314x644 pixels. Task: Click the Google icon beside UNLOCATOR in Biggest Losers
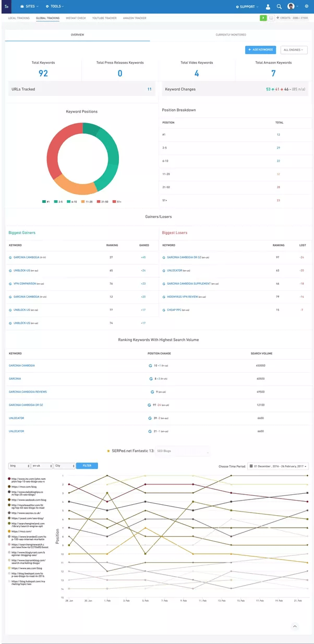(x=164, y=271)
